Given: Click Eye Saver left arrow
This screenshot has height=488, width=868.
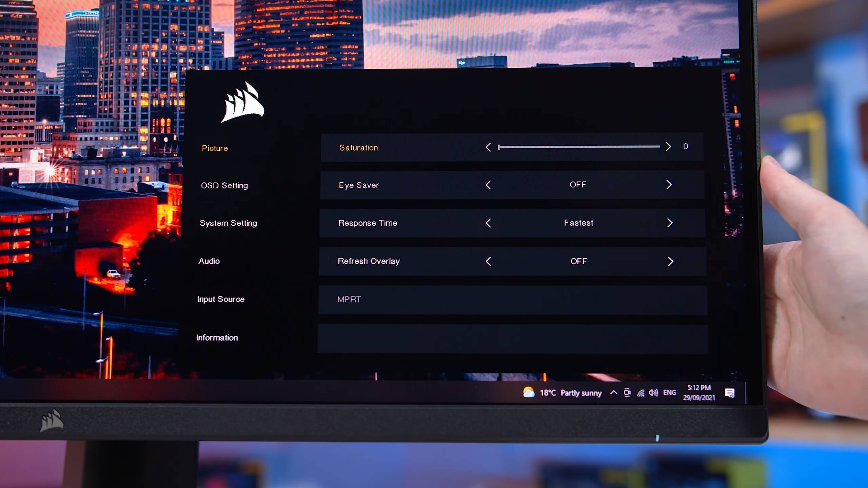Looking at the screenshot, I should 488,185.
